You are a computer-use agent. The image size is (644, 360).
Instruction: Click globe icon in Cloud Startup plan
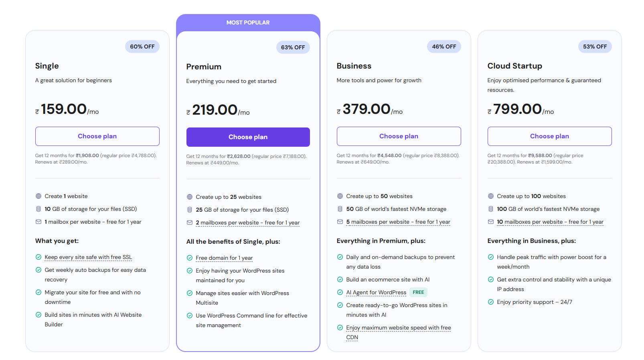491,196
